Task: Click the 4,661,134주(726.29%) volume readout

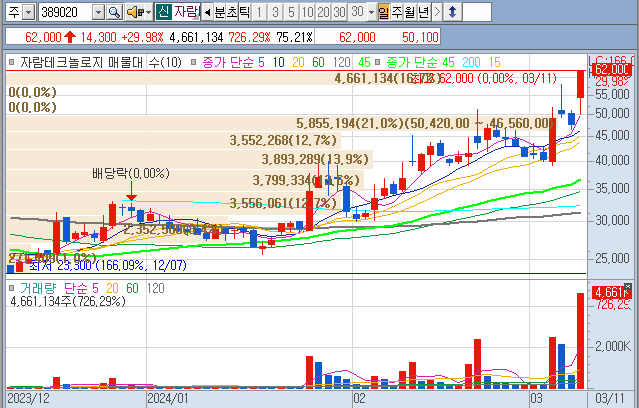Action: pyautogui.click(x=68, y=302)
